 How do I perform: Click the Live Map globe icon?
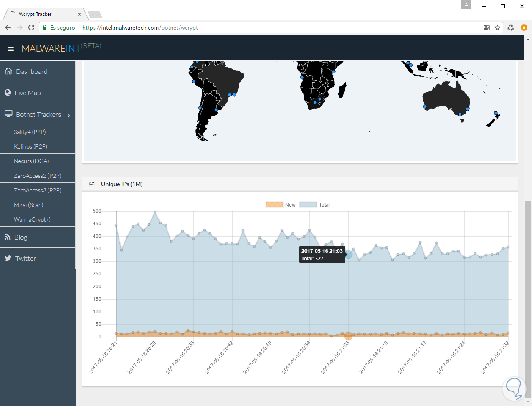[8, 93]
